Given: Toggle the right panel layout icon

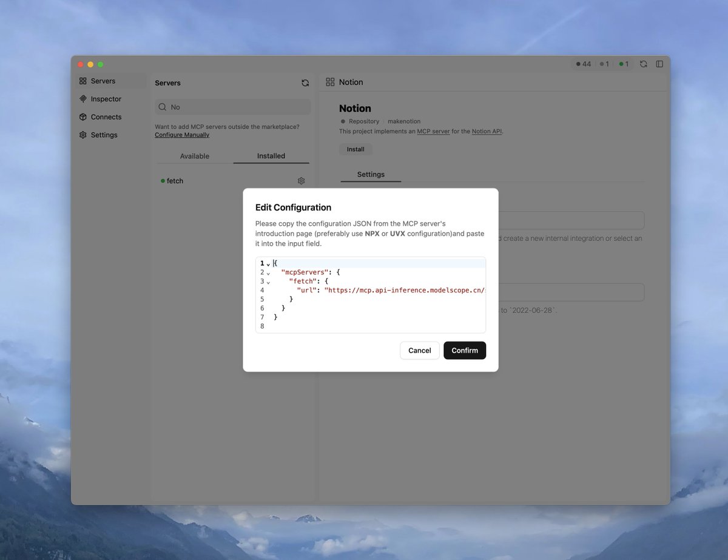Looking at the screenshot, I should pos(659,63).
